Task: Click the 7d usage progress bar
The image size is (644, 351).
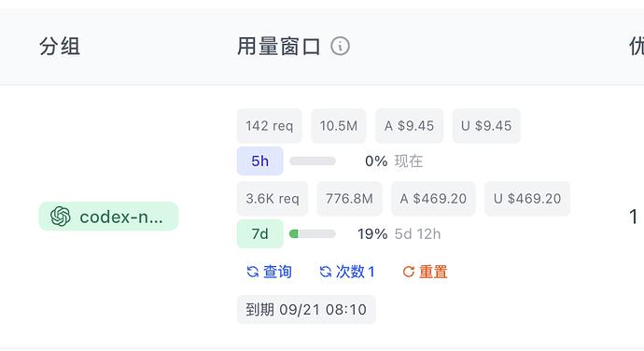Action: click(x=313, y=234)
